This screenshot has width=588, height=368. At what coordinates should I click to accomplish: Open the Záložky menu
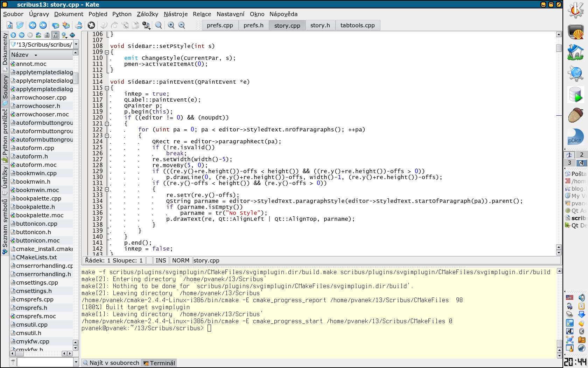coord(147,14)
